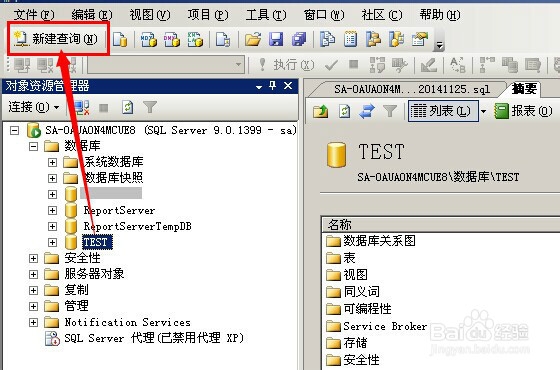This screenshot has width=560, height=370.
Task: Expand the Security (安全性) tree folder
Action: tap(33, 258)
